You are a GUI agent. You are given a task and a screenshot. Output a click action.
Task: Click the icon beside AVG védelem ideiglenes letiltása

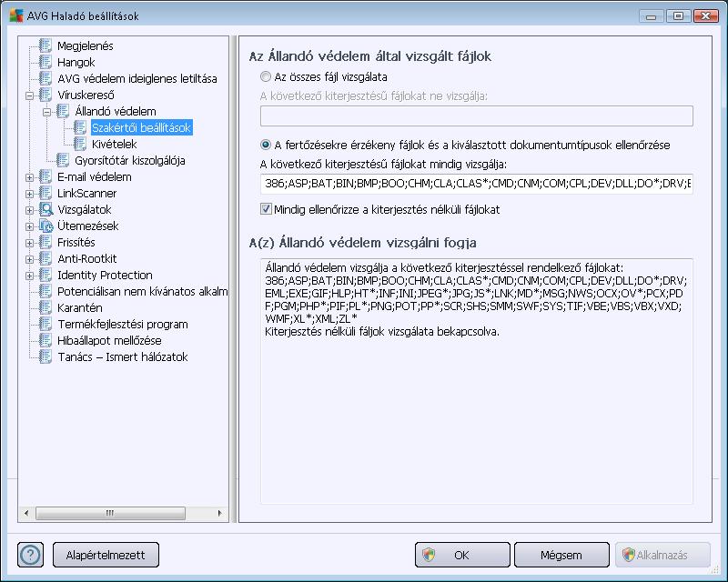pyautogui.click(x=45, y=78)
